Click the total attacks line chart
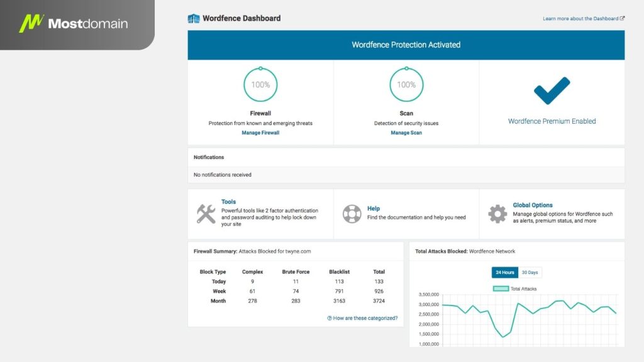The height and width of the screenshot is (362, 644). 530,320
